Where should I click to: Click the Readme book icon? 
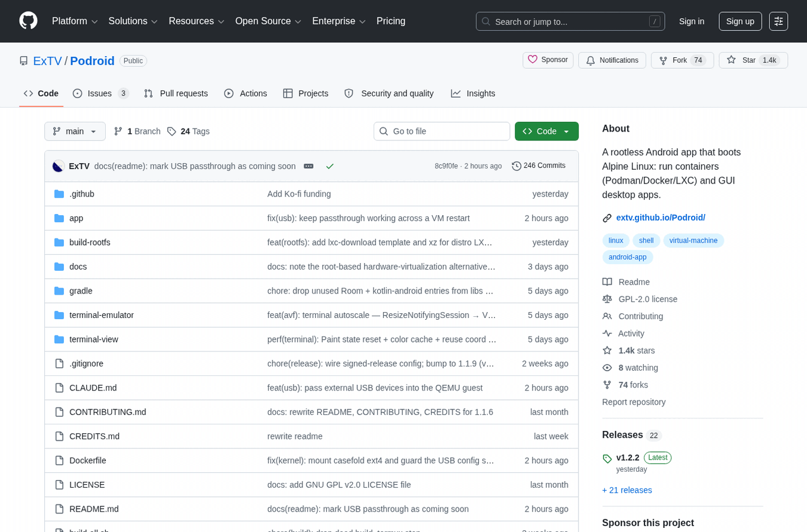(x=607, y=282)
